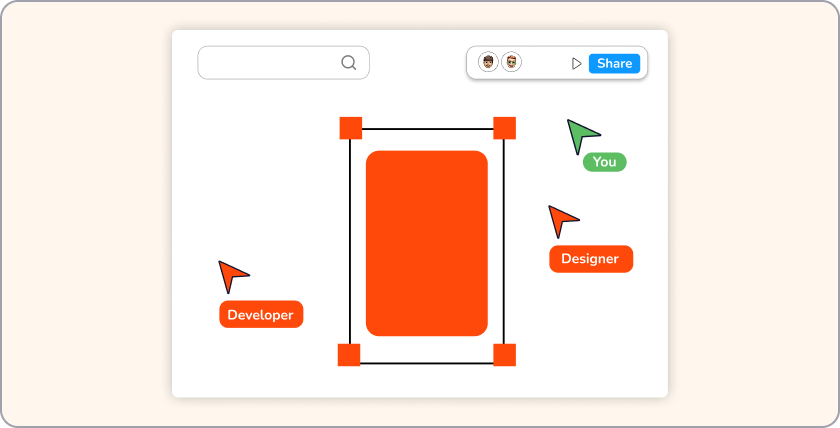
Task: Click the bottom-right selection handle
Action: [x=504, y=355]
